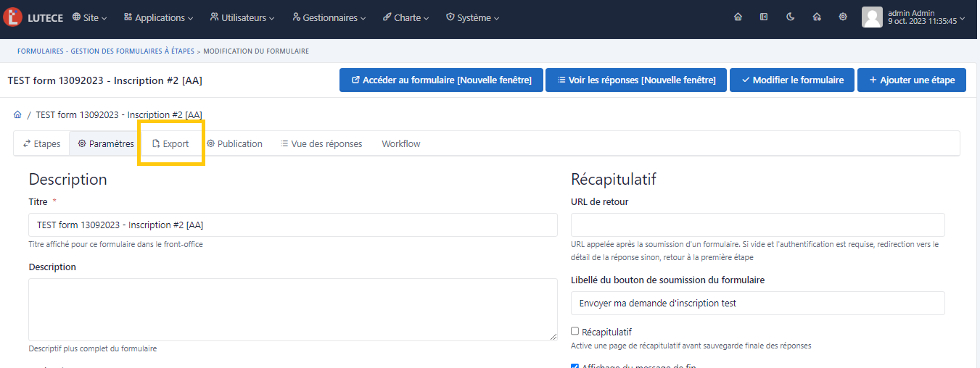Click the Ajouter une étape button
Image resolution: width=980 pixels, height=368 pixels.
pos(911,80)
